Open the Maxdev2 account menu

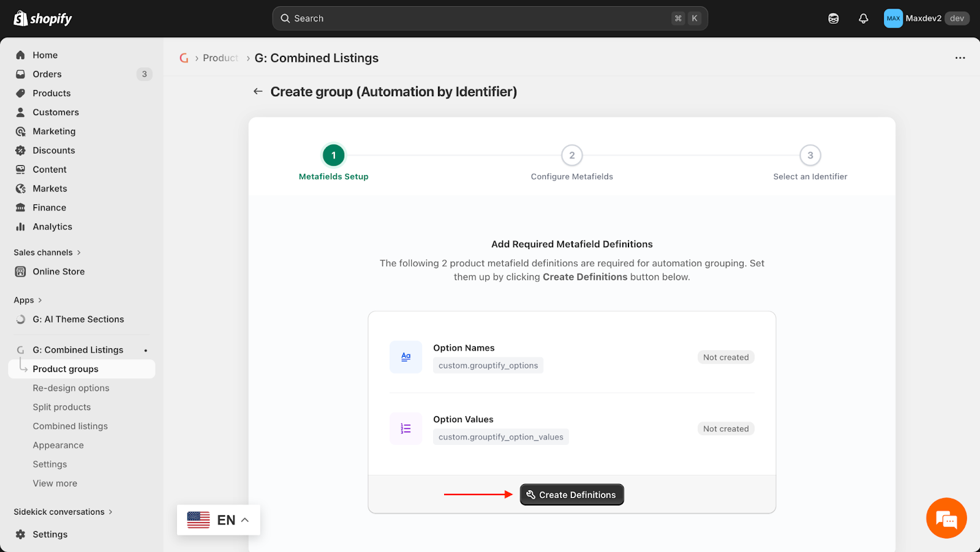click(927, 18)
